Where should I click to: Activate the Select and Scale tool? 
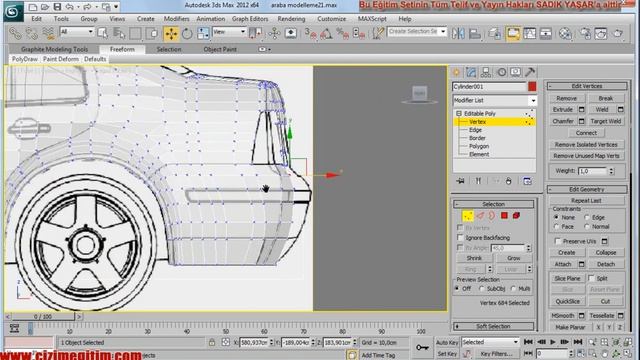pyautogui.click(x=203, y=33)
